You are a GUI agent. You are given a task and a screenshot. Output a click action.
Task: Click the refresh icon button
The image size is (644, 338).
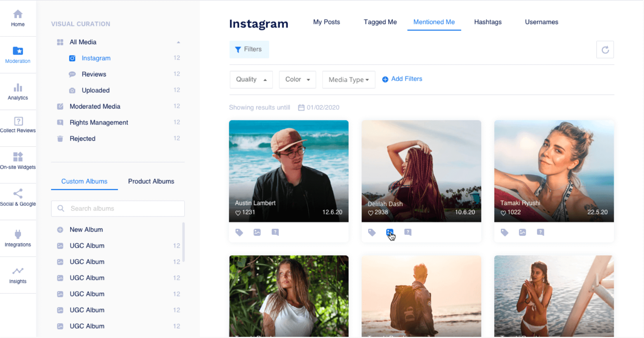coord(605,50)
